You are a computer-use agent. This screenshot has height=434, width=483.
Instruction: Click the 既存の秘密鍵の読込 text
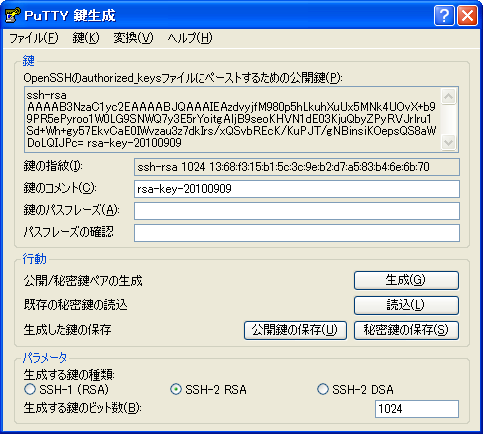(75, 305)
